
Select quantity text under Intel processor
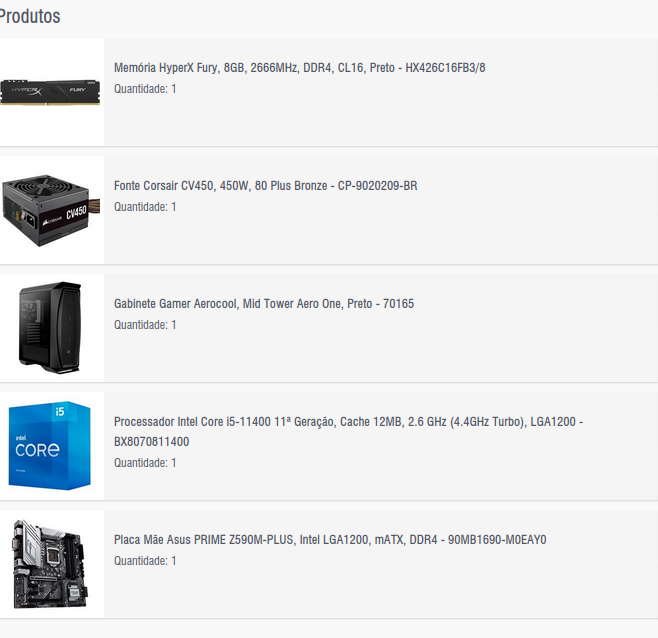(x=145, y=463)
